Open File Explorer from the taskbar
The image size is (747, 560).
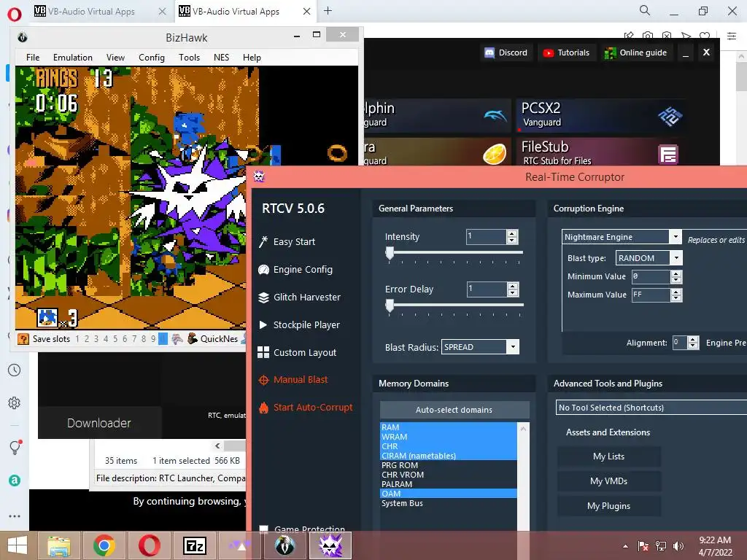click(59, 545)
